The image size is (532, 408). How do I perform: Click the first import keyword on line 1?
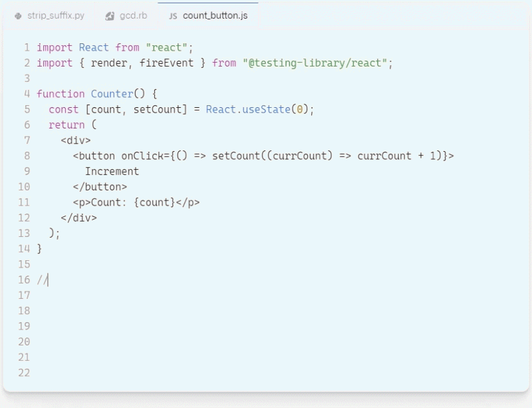coord(55,47)
